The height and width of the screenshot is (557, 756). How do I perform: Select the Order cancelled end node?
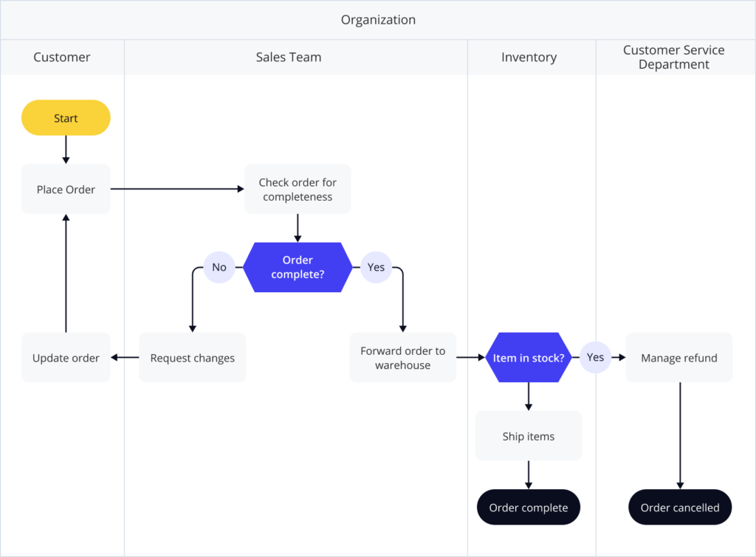[679, 508]
